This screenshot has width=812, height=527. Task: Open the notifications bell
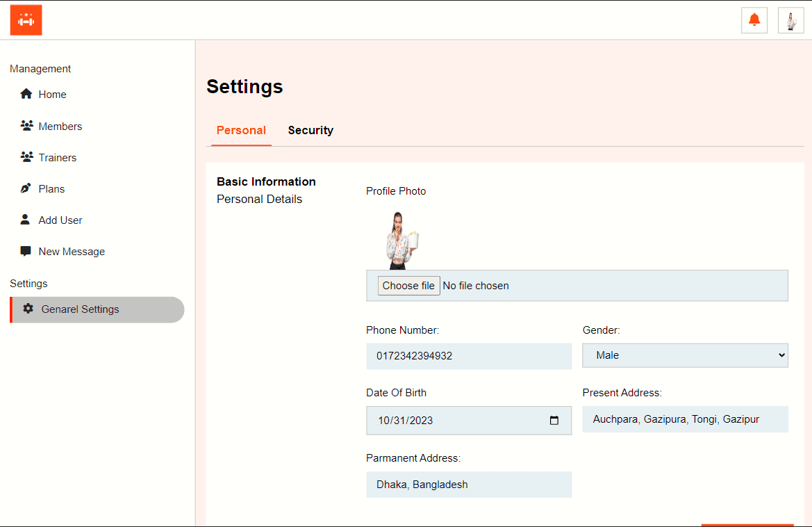[754, 20]
